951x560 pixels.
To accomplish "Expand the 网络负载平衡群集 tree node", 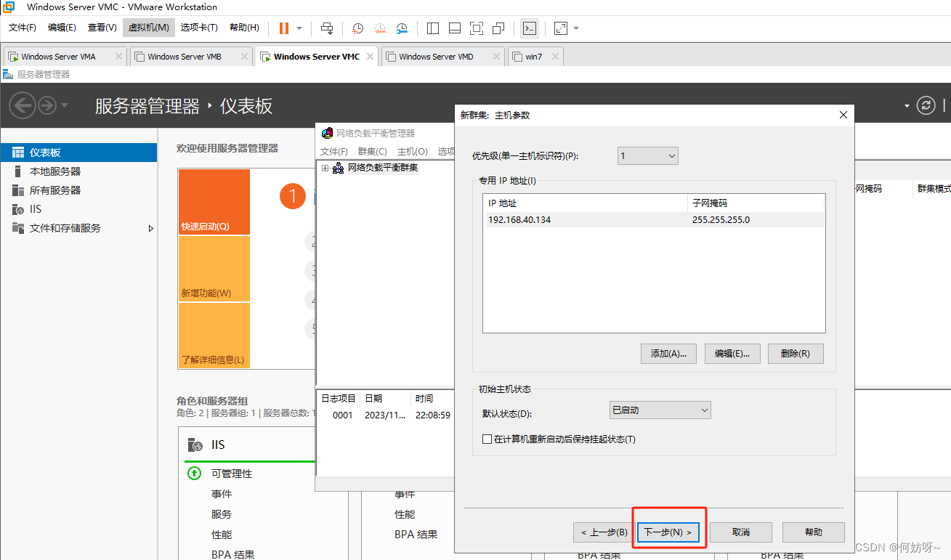I will [x=325, y=169].
